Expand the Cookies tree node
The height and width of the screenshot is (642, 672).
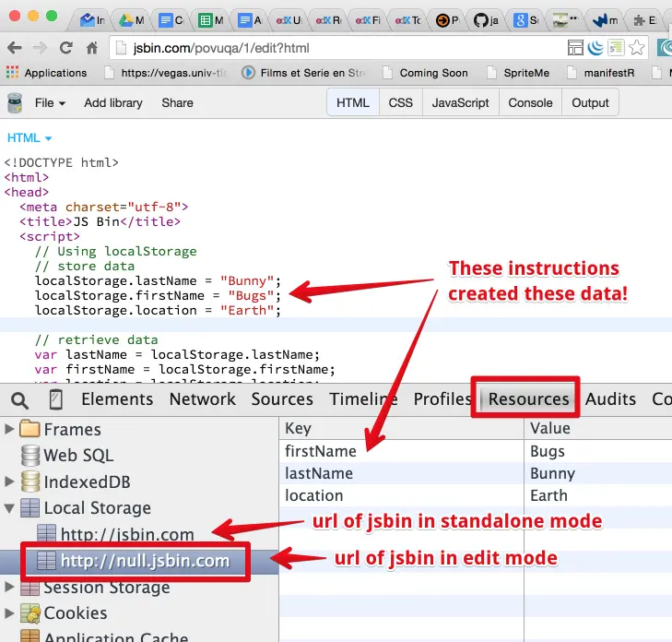9,612
